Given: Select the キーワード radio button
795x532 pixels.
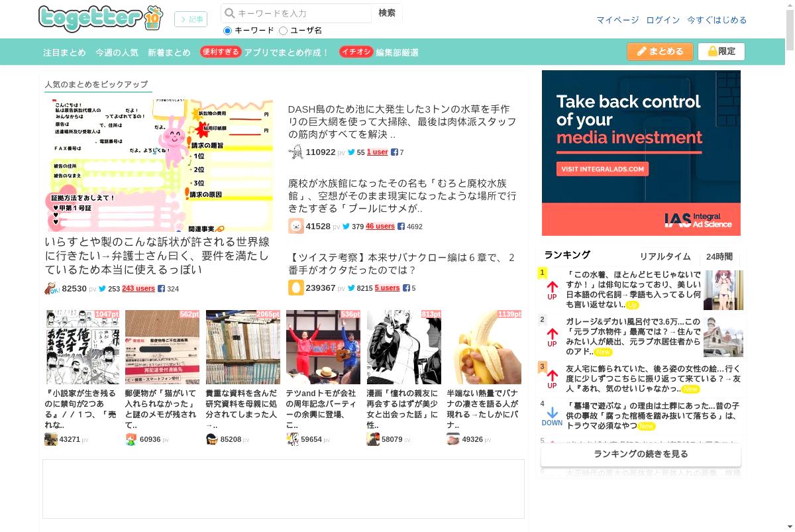Looking at the screenshot, I should point(227,30).
